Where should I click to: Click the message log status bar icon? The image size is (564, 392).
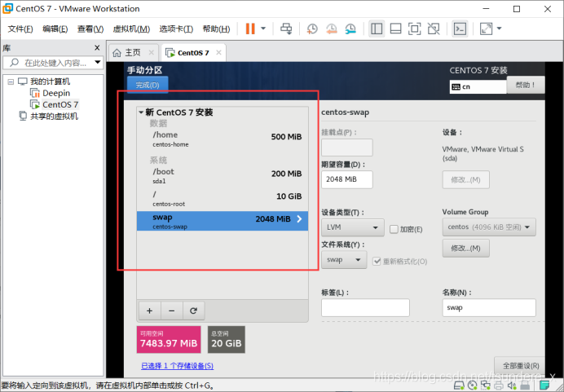pos(545,385)
